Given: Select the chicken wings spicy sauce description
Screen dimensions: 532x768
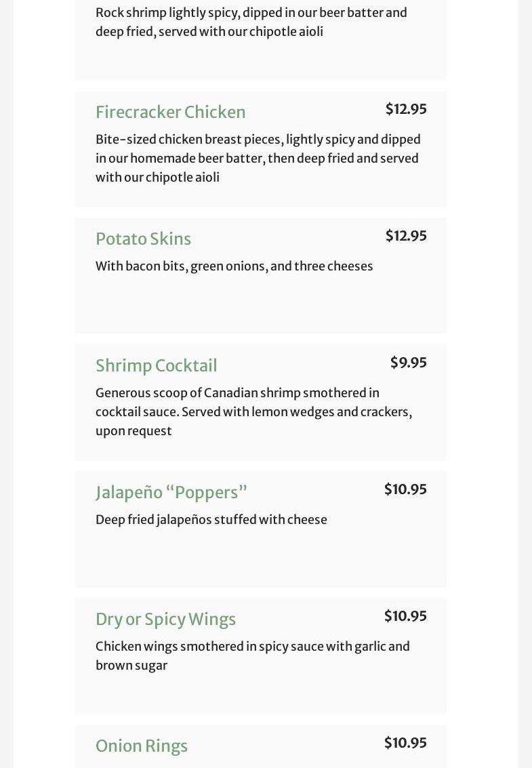Looking at the screenshot, I should [x=253, y=656].
